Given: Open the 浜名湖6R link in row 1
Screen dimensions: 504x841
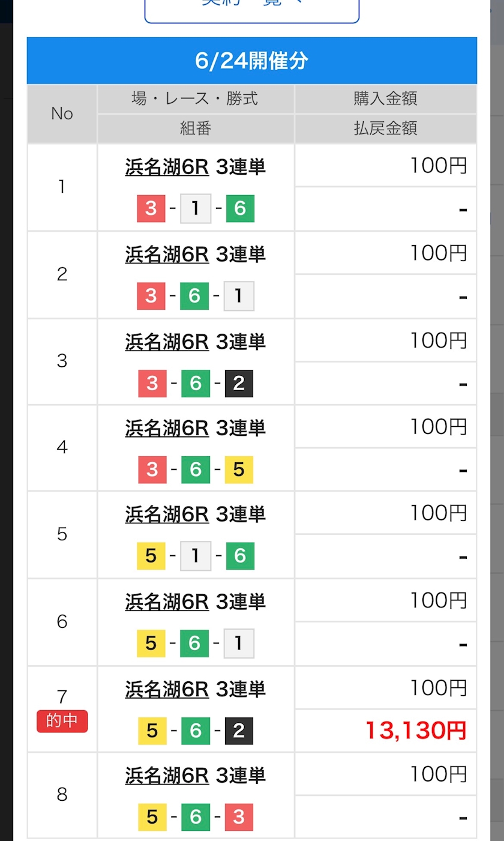Looking at the screenshot, I should click(x=167, y=167).
